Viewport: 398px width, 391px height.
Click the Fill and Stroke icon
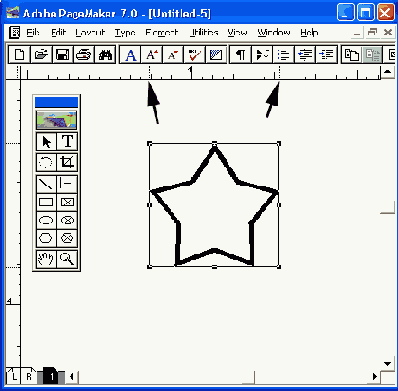pyautogui.click(x=216, y=54)
